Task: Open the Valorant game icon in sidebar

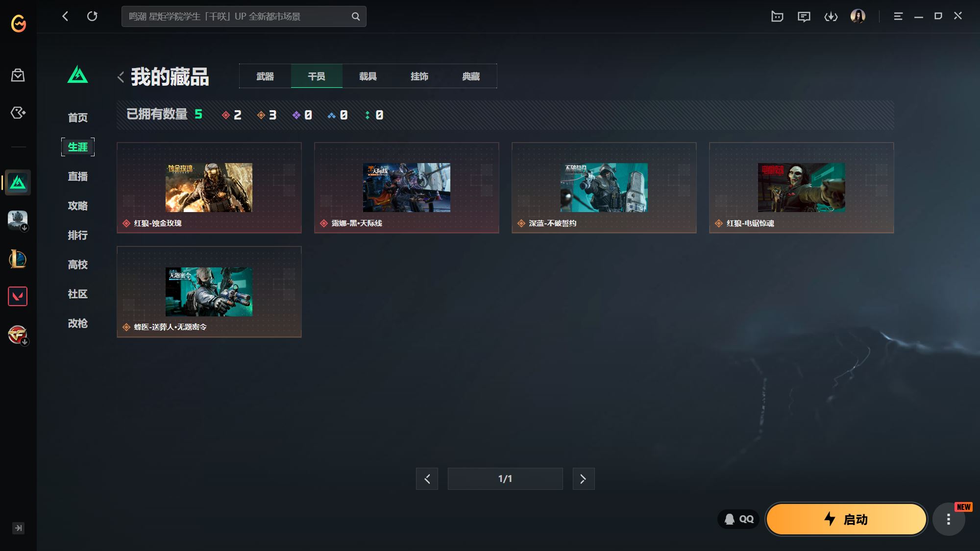Action: coord(18,296)
